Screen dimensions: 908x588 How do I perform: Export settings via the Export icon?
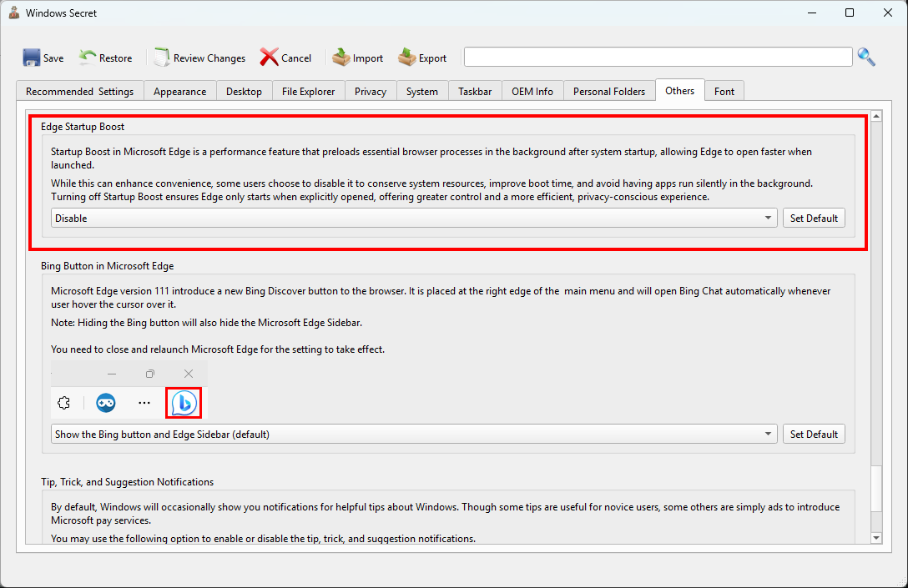pos(407,58)
